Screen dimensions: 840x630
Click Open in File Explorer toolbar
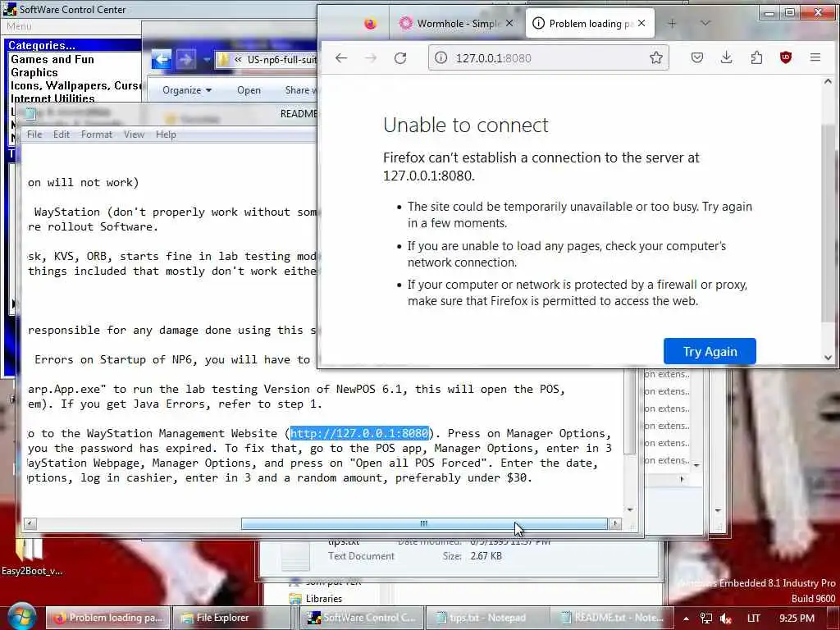pyautogui.click(x=249, y=90)
